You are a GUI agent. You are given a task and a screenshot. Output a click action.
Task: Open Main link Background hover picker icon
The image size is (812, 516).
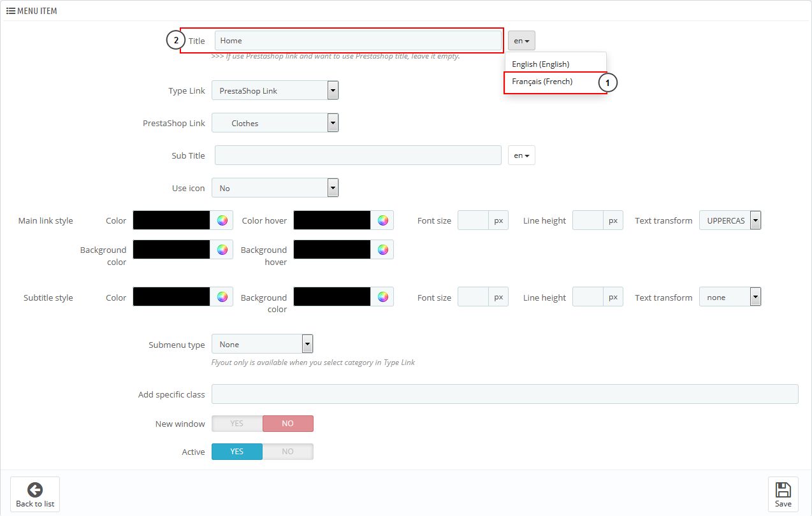pos(382,250)
